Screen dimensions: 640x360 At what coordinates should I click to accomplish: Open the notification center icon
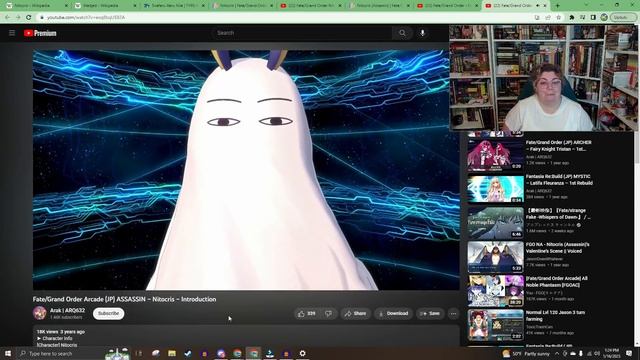click(x=629, y=353)
